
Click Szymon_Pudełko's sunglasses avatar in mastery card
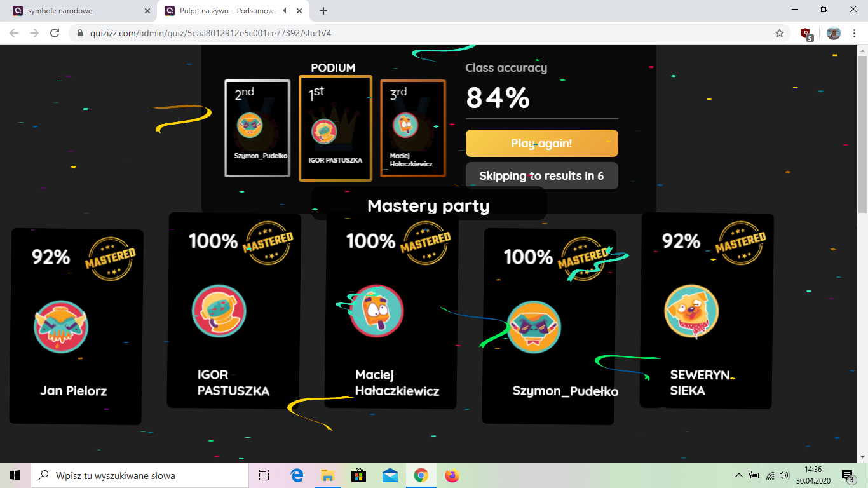[x=534, y=327]
